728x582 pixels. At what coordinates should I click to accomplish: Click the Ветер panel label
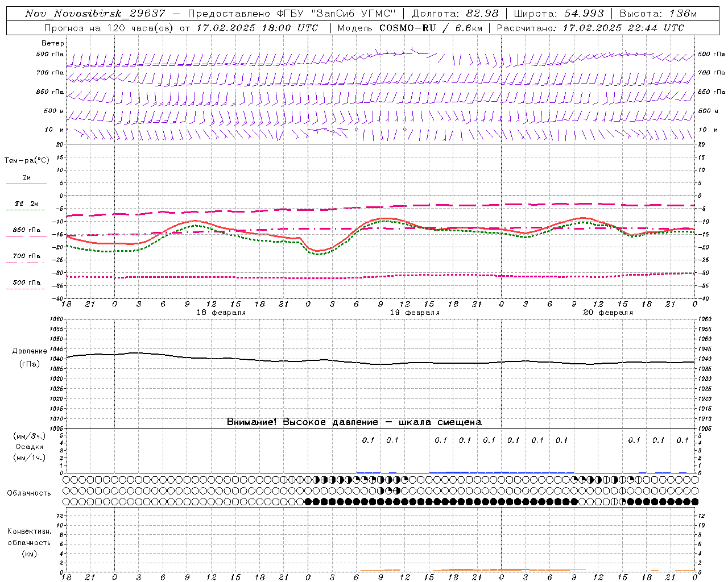point(53,43)
